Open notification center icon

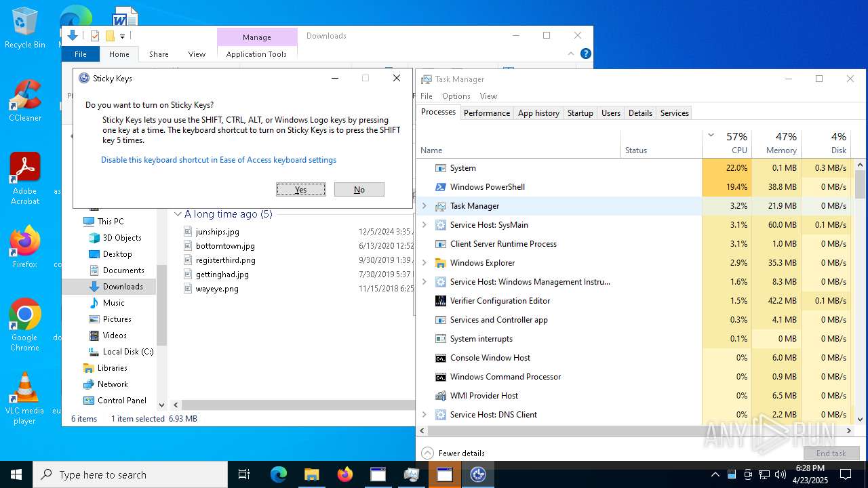pyautogui.click(x=846, y=474)
